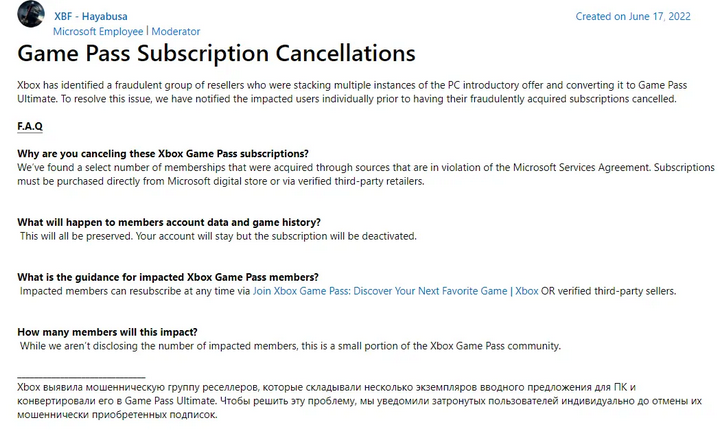Click the opening paragraph about fraudulent resellers
The image size is (719, 430).
tap(352, 92)
